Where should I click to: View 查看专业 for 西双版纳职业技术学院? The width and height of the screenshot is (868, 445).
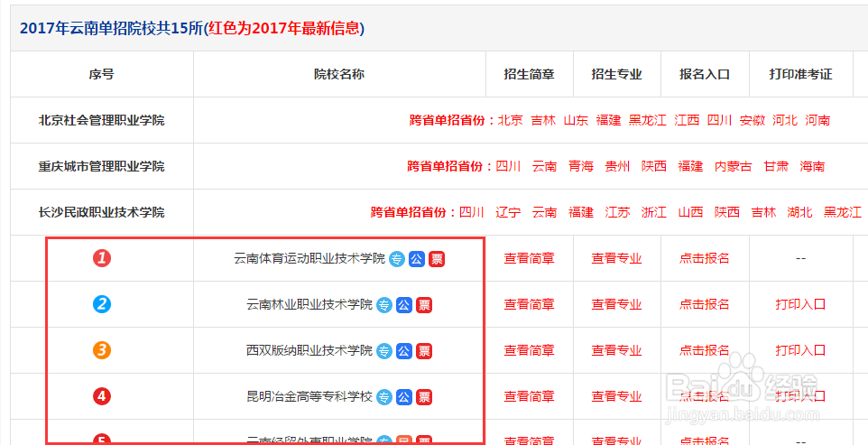point(616,350)
